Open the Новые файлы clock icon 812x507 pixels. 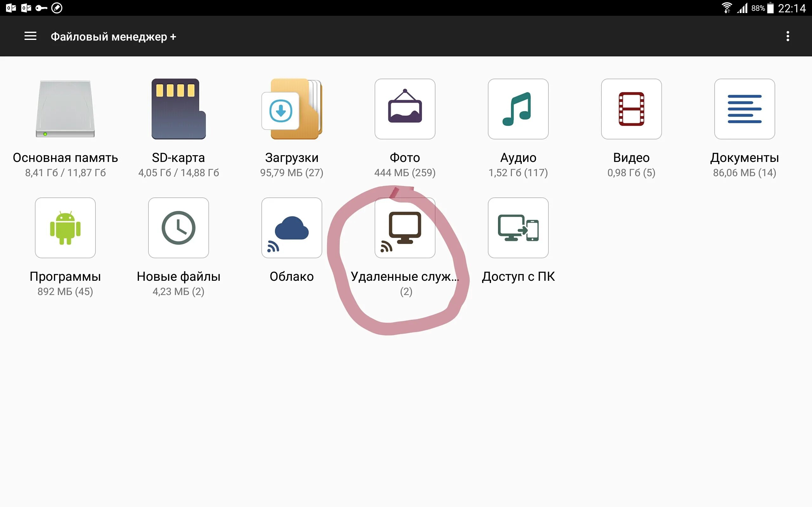point(179,228)
